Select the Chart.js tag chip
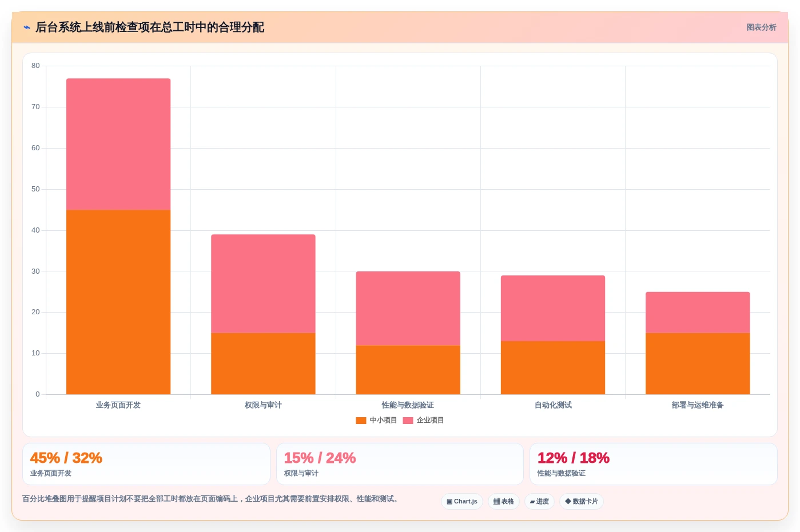800x532 pixels. pyautogui.click(x=462, y=502)
